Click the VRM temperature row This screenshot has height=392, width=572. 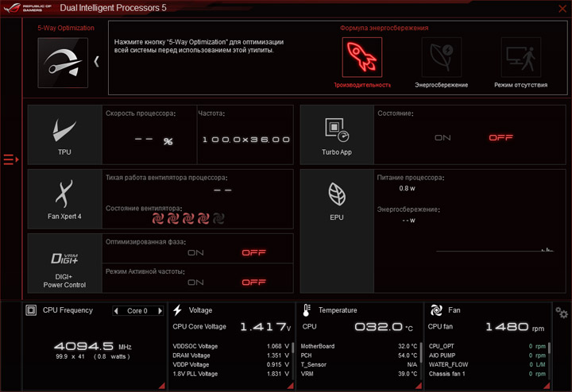pos(359,374)
